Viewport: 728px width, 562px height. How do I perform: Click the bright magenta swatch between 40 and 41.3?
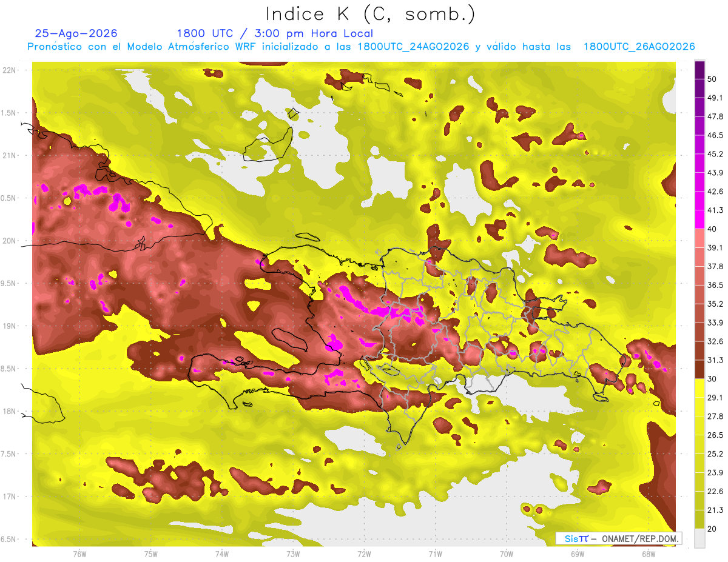[x=699, y=219]
